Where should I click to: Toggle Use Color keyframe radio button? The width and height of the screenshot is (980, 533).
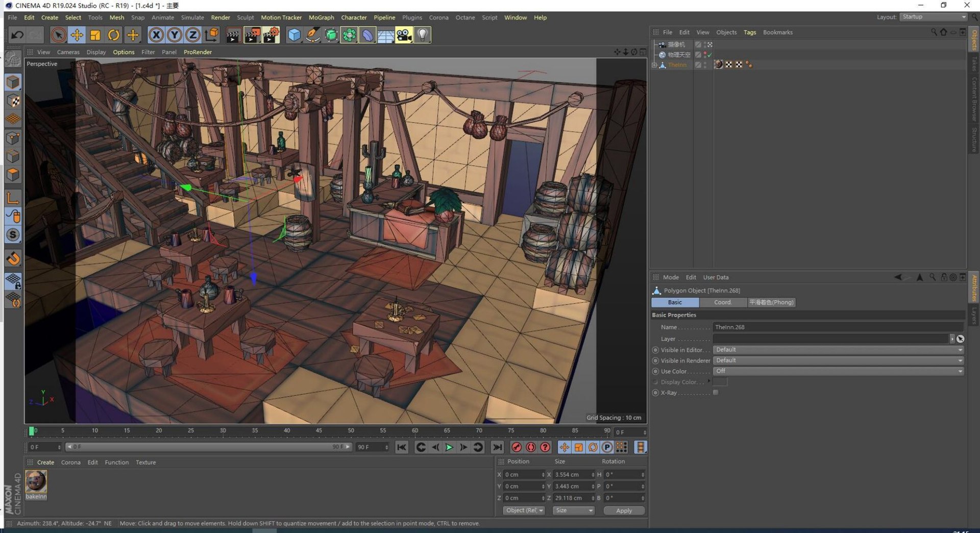(x=655, y=372)
